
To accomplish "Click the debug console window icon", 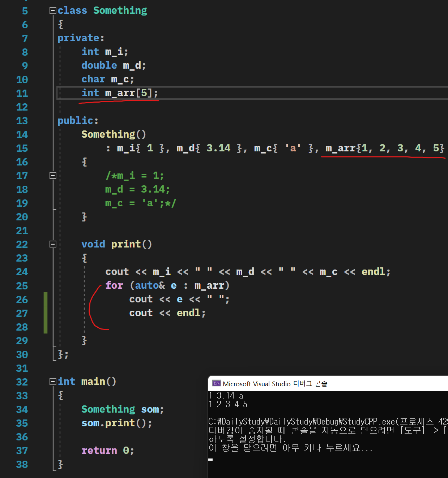I will [217, 383].
